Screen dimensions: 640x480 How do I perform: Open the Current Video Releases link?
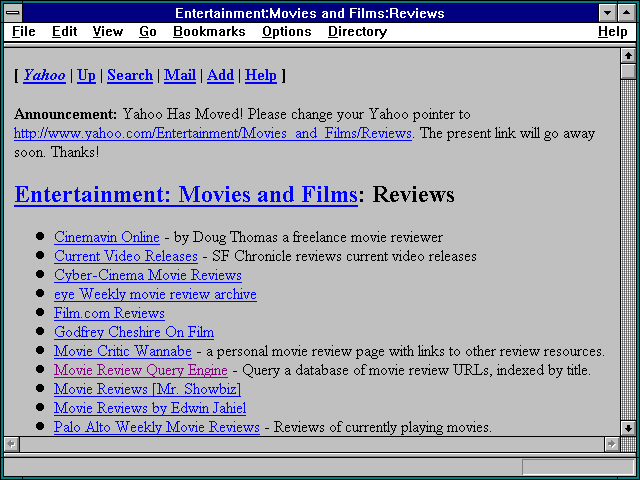click(x=126, y=256)
